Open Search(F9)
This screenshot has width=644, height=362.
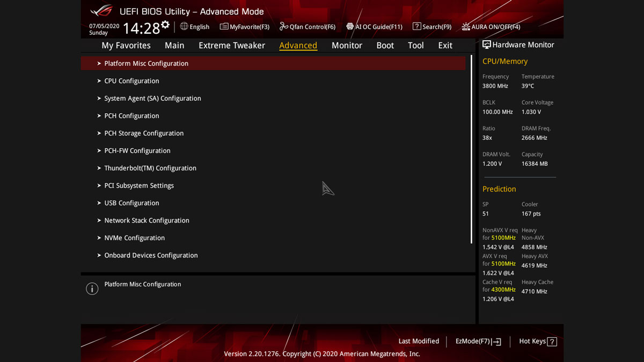tap(432, 27)
